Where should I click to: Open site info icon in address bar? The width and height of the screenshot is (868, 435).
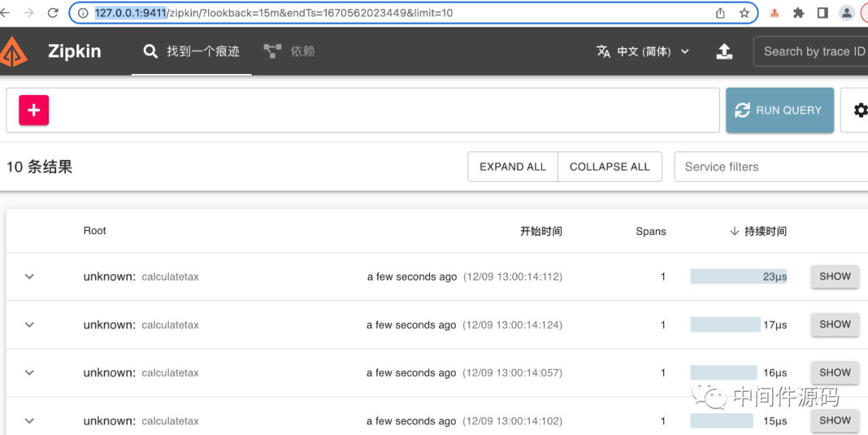tap(83, 13)
